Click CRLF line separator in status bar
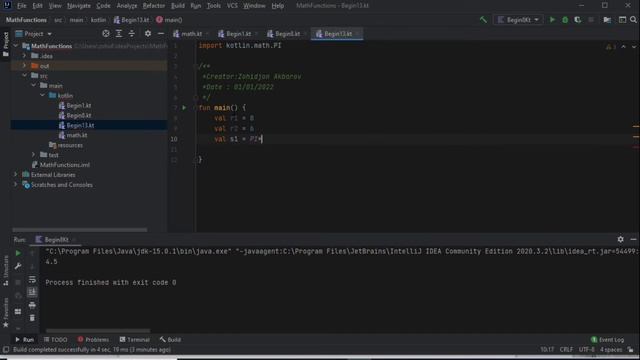640x360 pixels. tap(566, 350)
